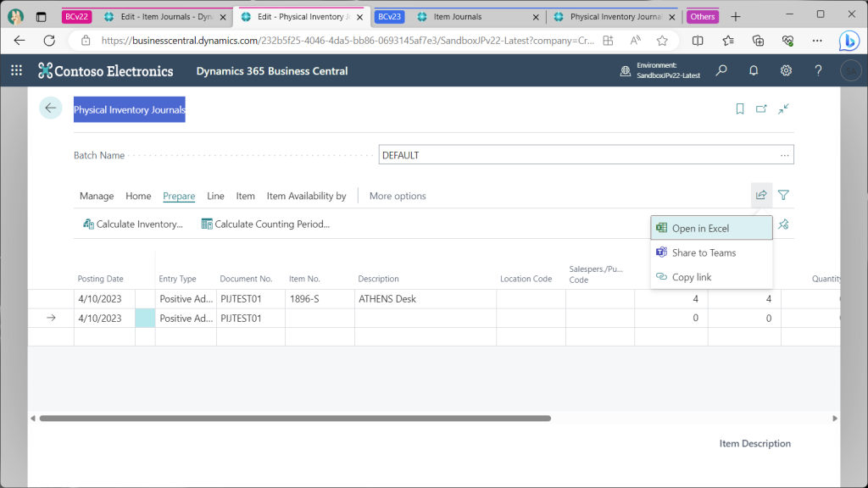Viewport: 868px width, 488px height.
Task: Click the Share icon above the menu
Action: (x=761, y=195)
